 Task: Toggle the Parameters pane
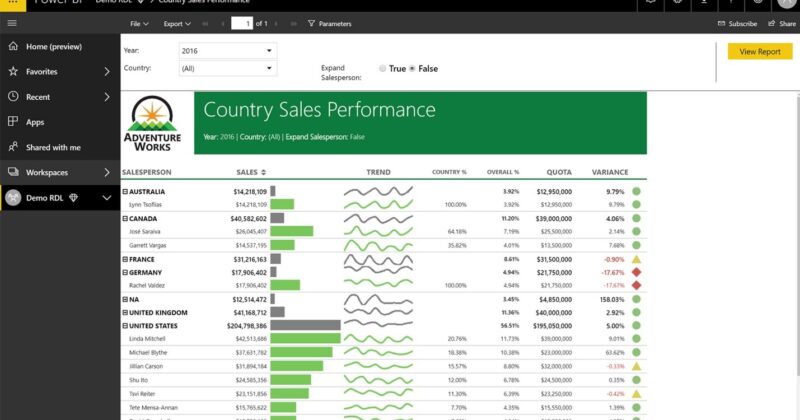point(330,23)
